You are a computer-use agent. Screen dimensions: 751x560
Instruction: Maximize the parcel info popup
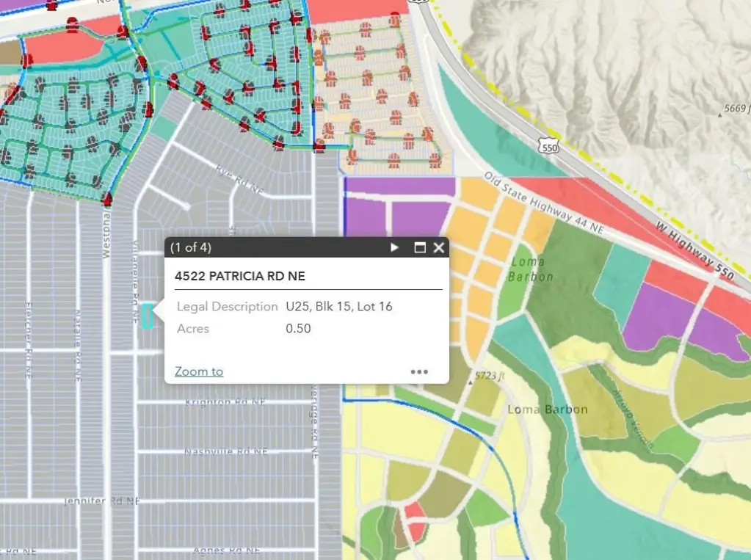[420, 247]
